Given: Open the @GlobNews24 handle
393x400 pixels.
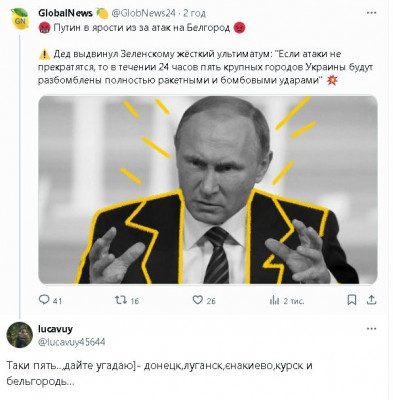Looking at the screenshot, I should [x=143, y=13].
